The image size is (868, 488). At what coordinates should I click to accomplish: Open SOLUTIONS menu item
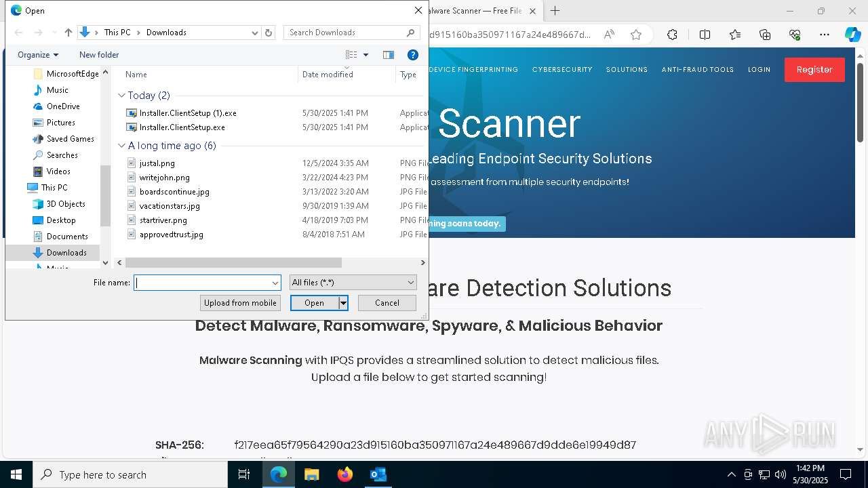coord(627,70)
